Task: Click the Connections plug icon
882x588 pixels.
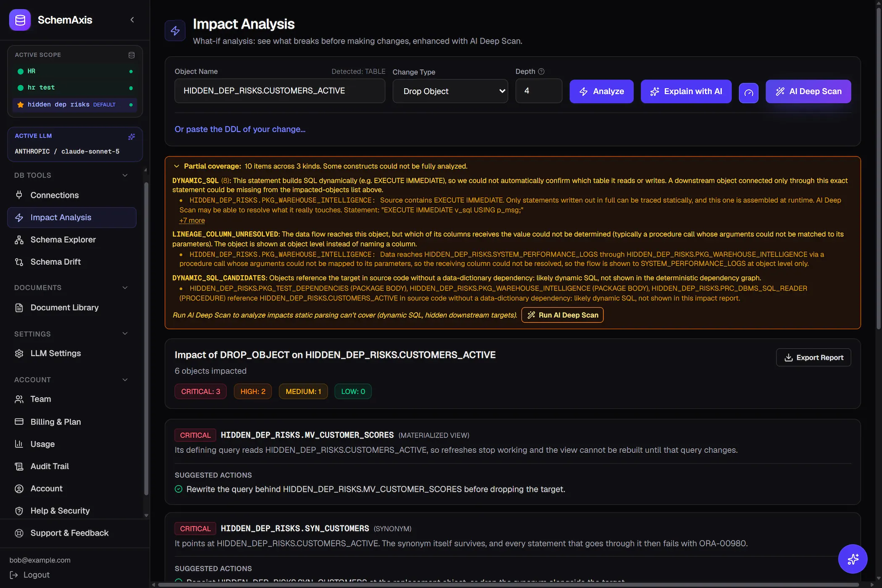Action: point(19,195)
